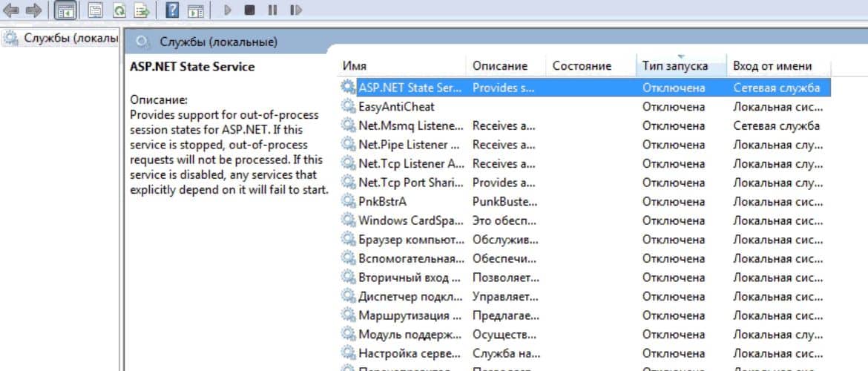Click the Forward arrow in the toolbar
The height and width of the screenshot is (371, 868).
coord(33,10)
